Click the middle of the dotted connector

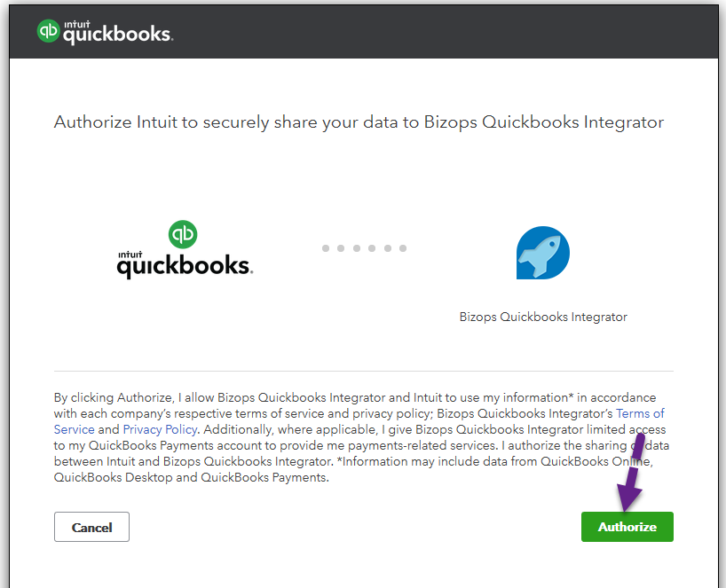(x=364, y=248)
